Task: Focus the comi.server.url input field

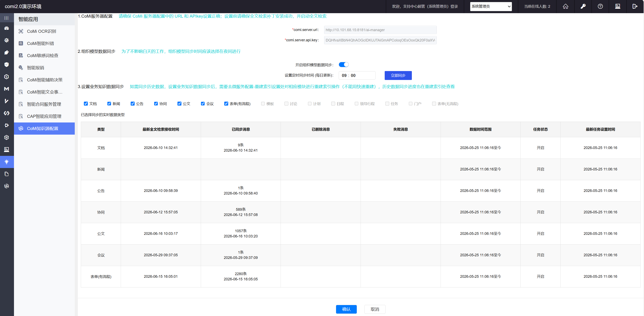Action: click(x=380, y=30)
